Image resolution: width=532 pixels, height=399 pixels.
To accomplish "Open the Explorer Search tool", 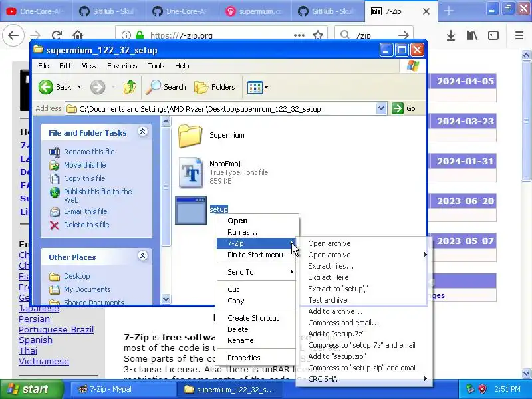I will [x=166, y=87].
